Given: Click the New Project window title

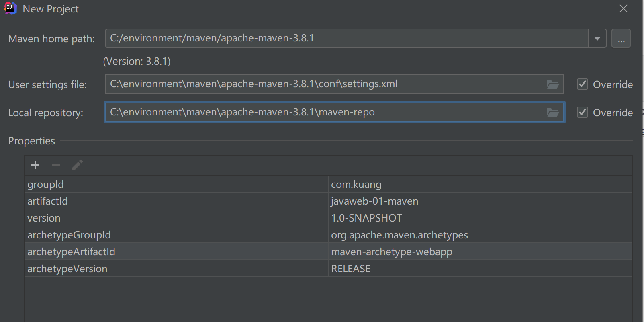Looking at the screenshot, I should 51,9.
